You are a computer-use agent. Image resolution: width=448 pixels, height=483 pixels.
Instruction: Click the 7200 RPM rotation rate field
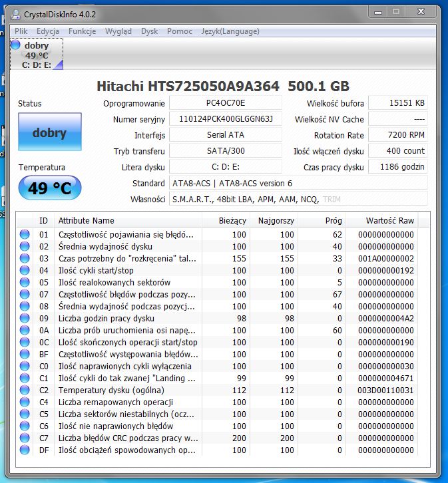coord(398,135)
